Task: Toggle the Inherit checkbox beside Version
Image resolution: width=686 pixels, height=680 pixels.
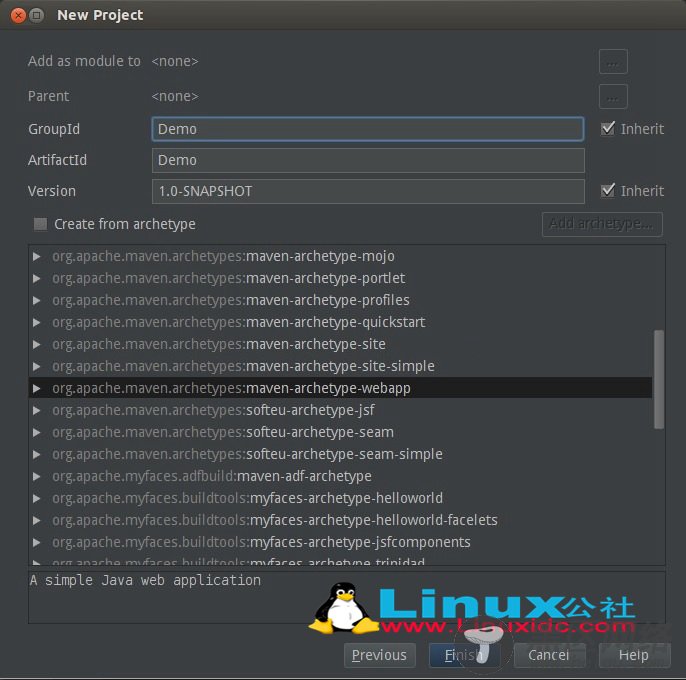Action: coord(608,190)
